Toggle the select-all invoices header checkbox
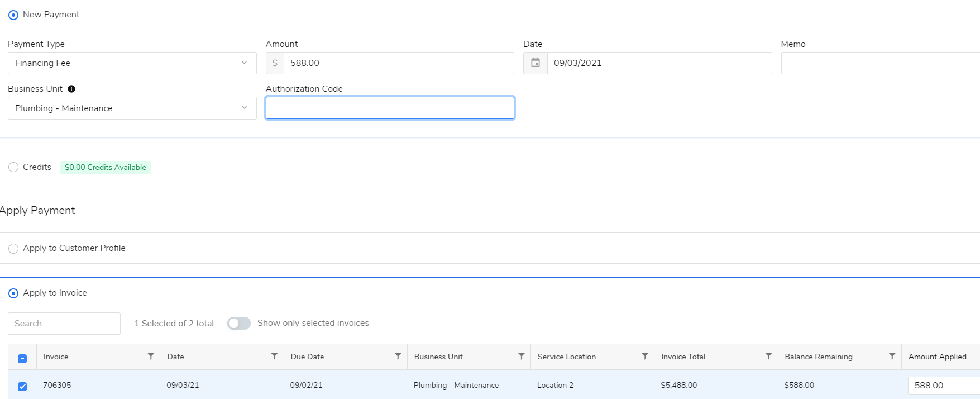Image resolution: width=980 pixels, height=399 pixels. (x=22, y=358)
